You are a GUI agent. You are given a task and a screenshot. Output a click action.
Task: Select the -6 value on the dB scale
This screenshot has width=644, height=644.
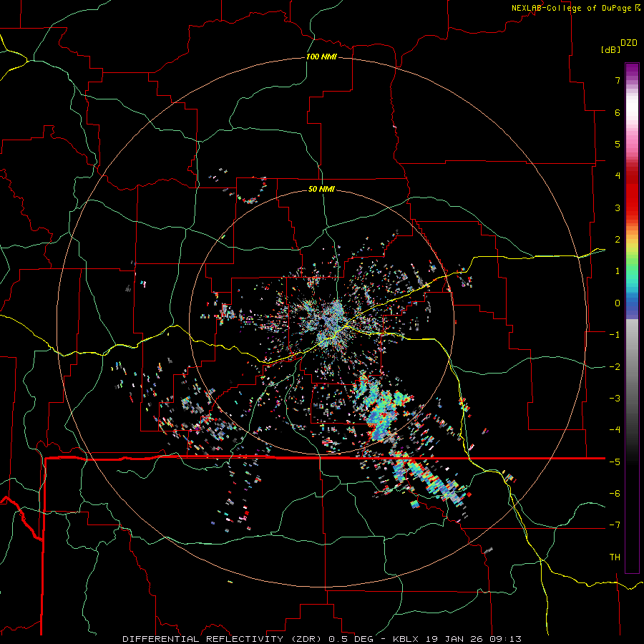click(615, 494)
